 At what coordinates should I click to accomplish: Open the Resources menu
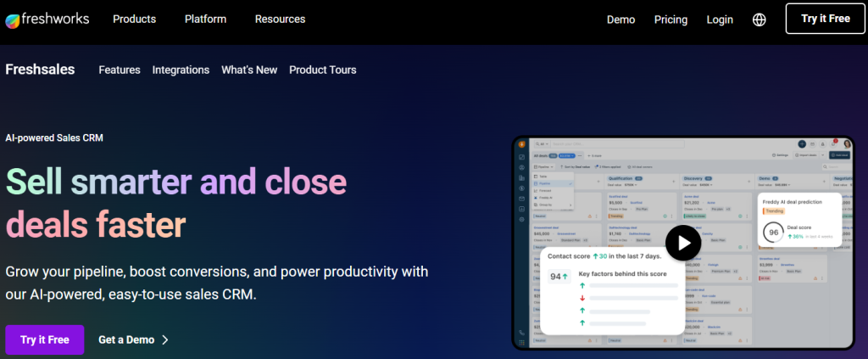pyautogui.click(x=280, y=20)
